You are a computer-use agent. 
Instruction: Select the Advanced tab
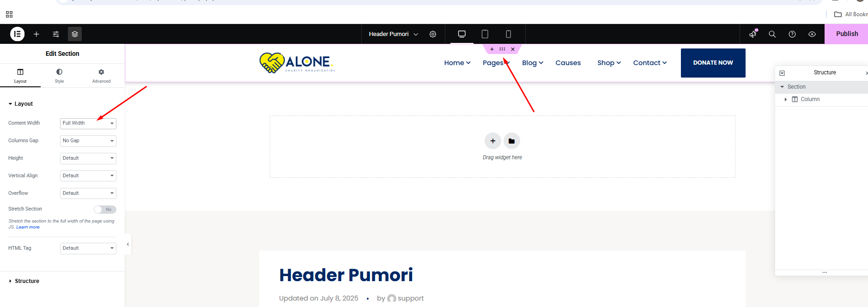click(101, 76)
